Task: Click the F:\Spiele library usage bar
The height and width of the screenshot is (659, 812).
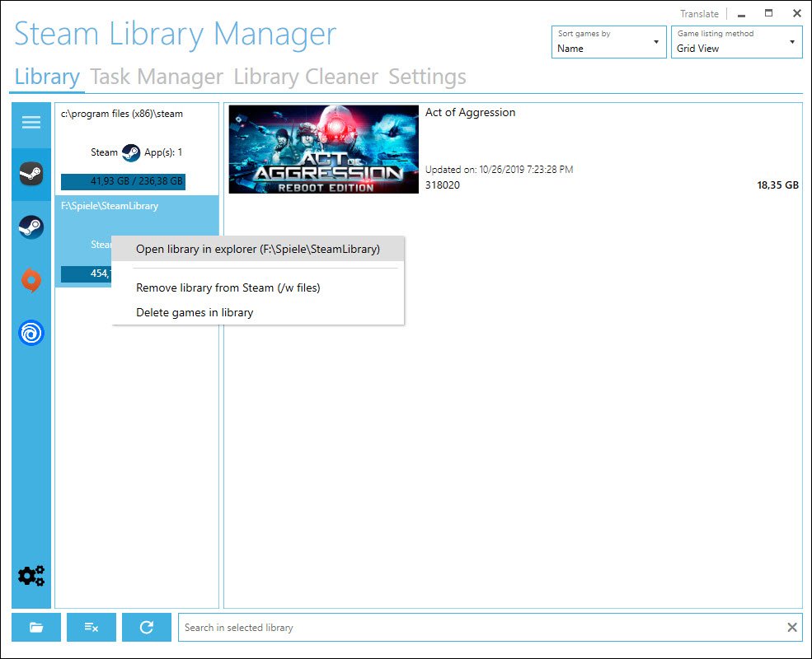Action: 86,273
